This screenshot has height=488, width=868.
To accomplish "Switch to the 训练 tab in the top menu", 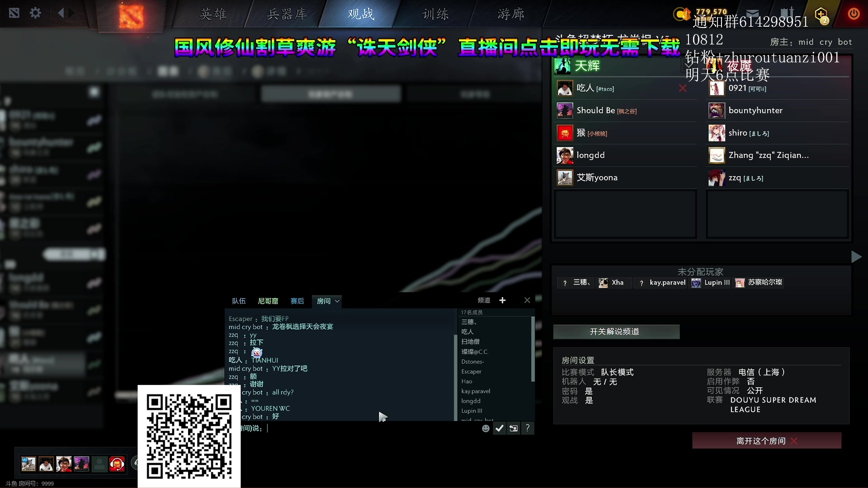I will pyautogui.click(x=435, y=14).
